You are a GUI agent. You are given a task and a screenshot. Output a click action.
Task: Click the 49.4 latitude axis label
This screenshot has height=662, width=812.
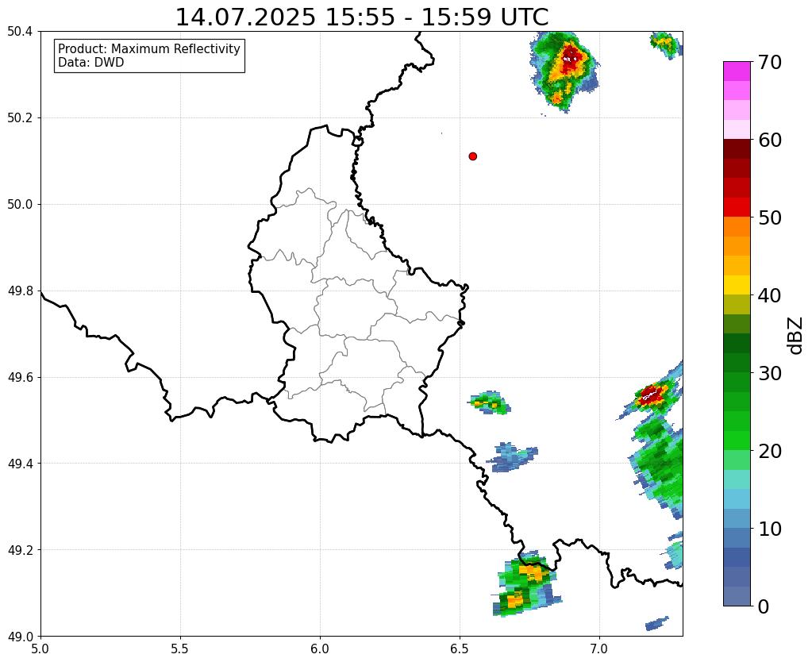coord(20,464)
